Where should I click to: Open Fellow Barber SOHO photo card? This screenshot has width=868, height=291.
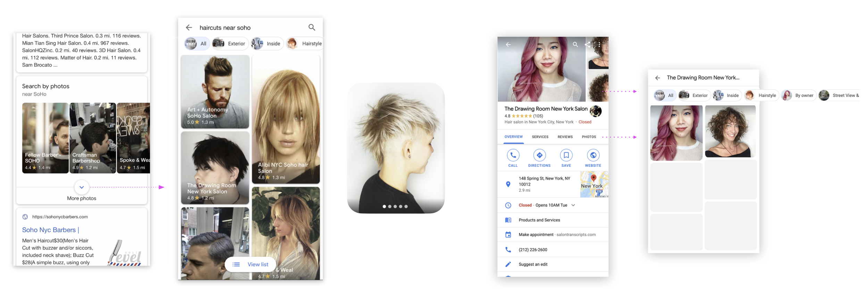(x=45, y=138)
